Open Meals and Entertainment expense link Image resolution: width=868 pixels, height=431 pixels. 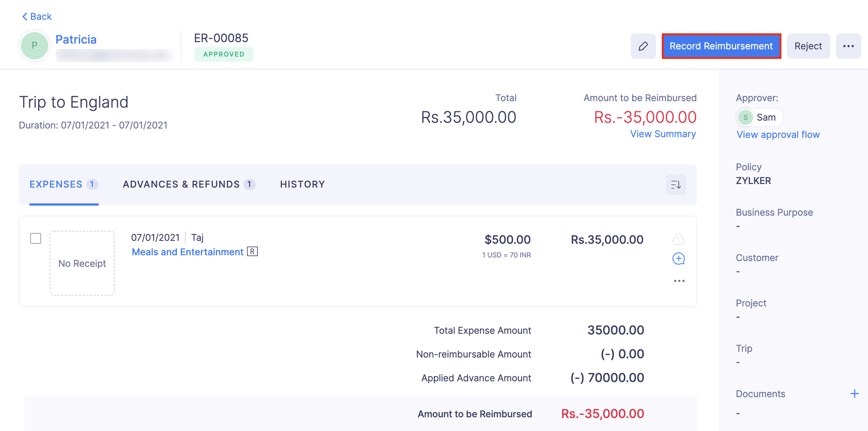click(x=188, y=252)
